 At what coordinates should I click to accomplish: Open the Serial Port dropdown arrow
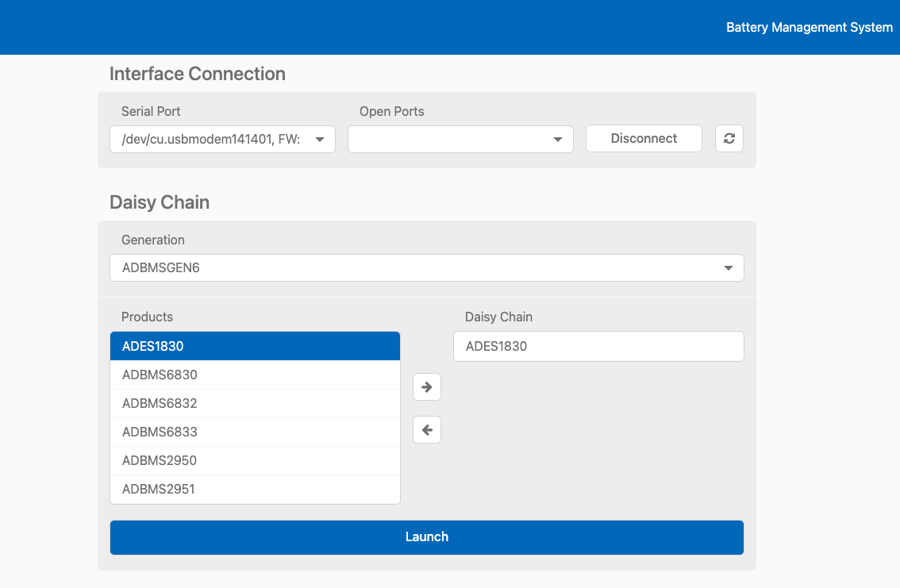[x=321, y=139]
